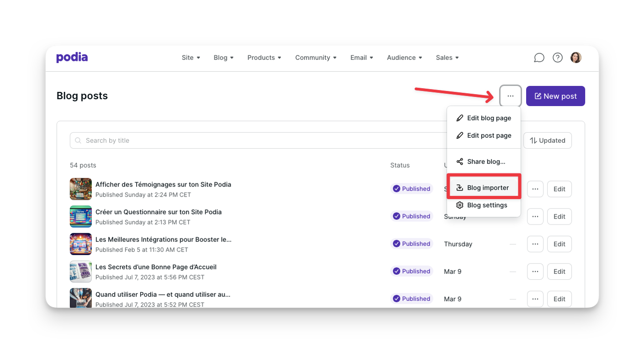Viewport: 644px width, 353px height.
Task: Open the Quand utiliser Podia post thumbnail
Action: 81,298
